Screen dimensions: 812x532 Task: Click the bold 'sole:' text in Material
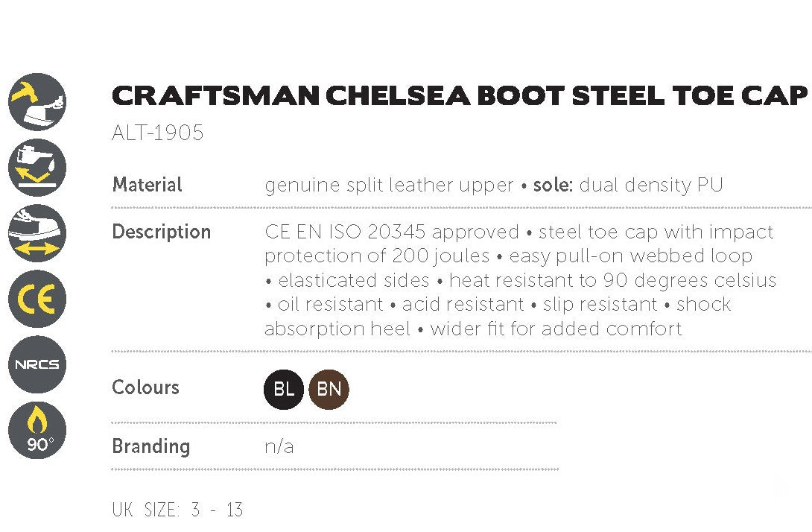[x=553, y=185]
